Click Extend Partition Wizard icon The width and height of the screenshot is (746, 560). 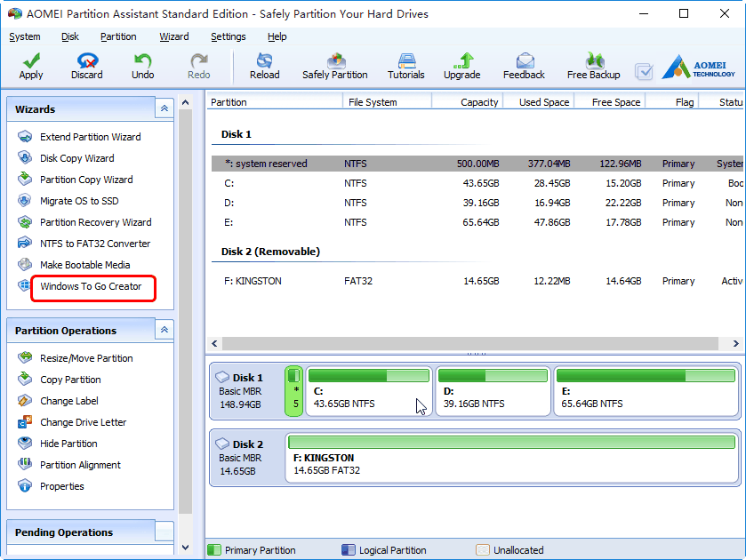[25, 137]
